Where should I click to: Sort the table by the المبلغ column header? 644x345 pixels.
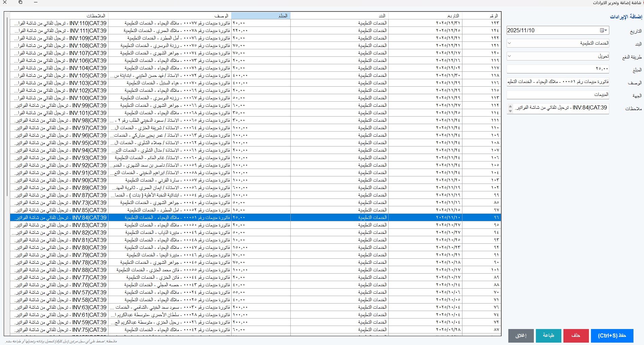click(x=260, y=16)
